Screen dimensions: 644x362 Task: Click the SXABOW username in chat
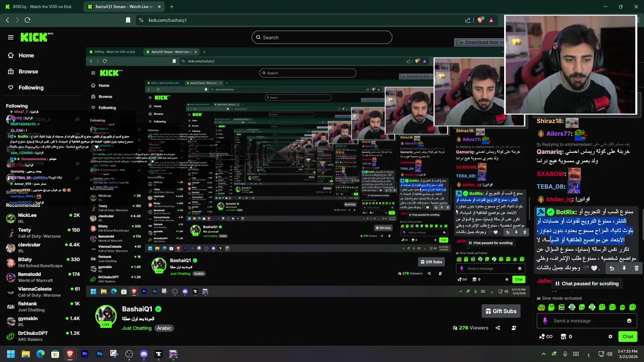(550, 174)
